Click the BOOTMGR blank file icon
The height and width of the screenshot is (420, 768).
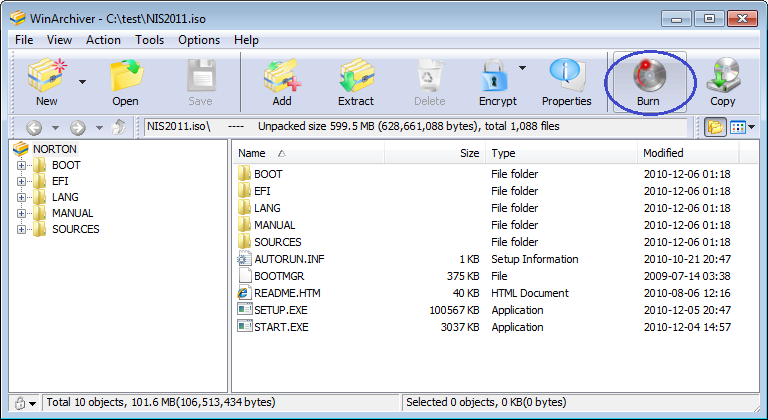(244, 275)
